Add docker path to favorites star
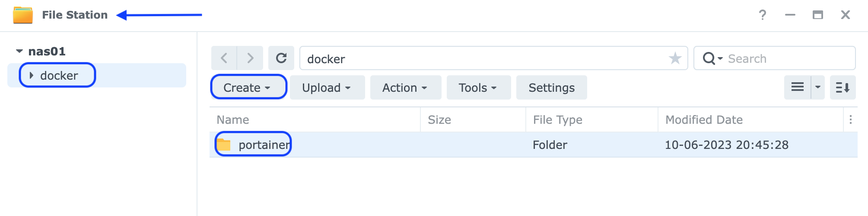Viewport: 868px width, 216px height. pyautogui.click(x=675, y=58)
